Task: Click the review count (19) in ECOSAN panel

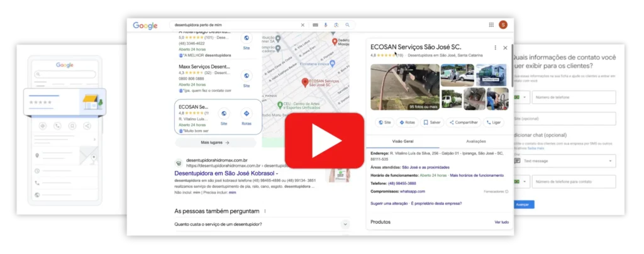Action: click(x=399, y=55)
